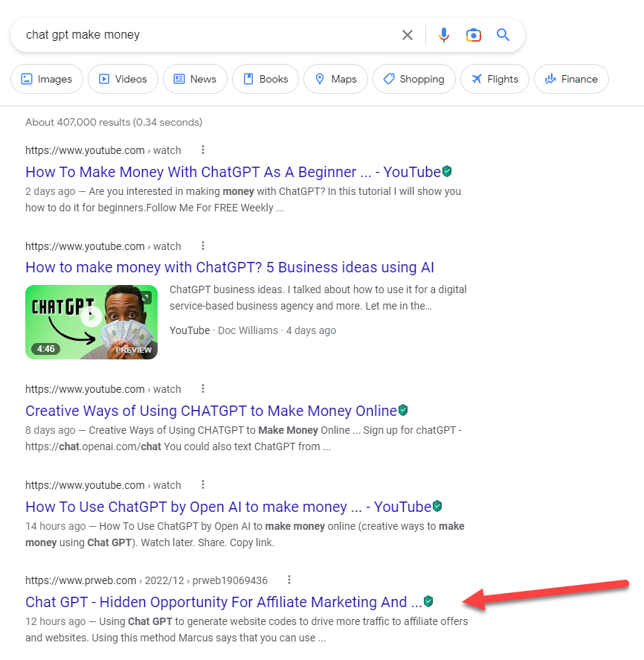Switch to the Shopping filter tab
644x660 pixels.
[x=414, y=79]
